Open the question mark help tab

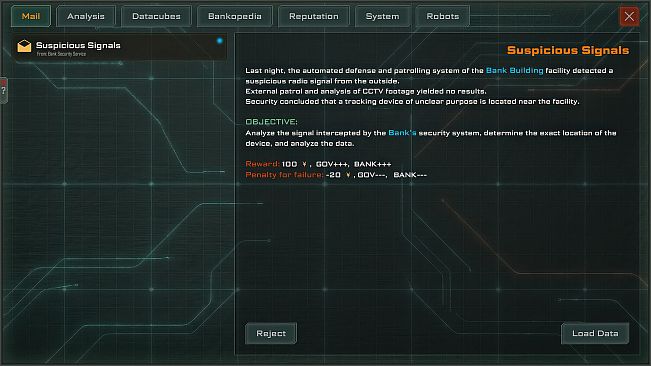tap(3, 90)
